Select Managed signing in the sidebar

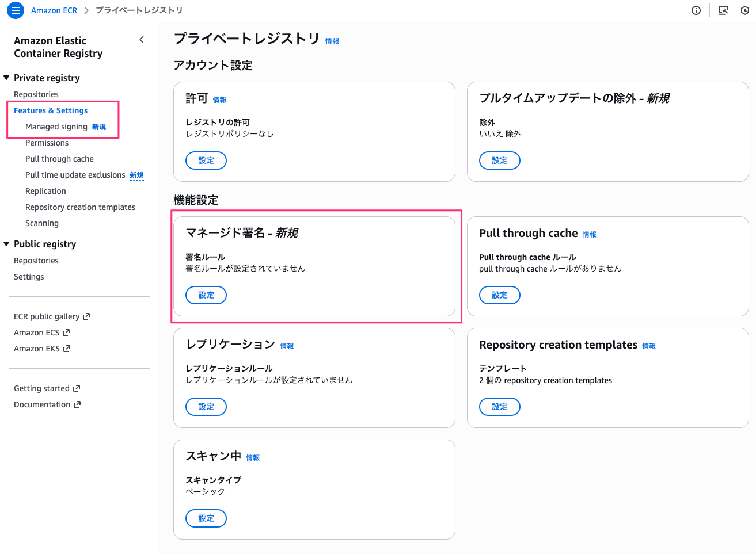55,126
